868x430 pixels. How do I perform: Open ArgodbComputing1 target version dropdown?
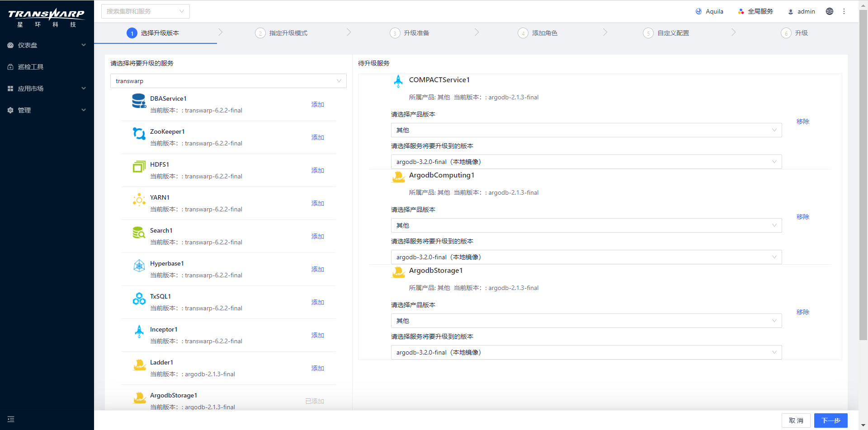tap(586, 257)
